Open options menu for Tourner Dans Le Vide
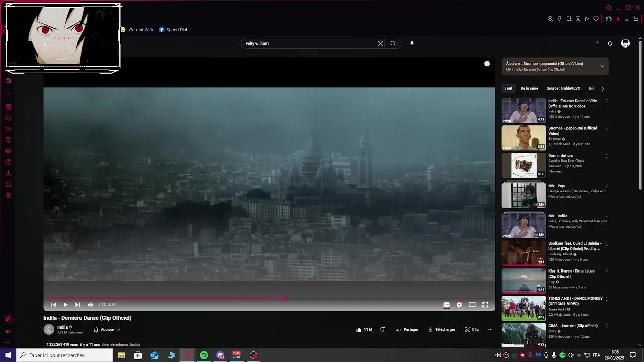Screen dimensions: 644x362 click(x=607, y=101)
